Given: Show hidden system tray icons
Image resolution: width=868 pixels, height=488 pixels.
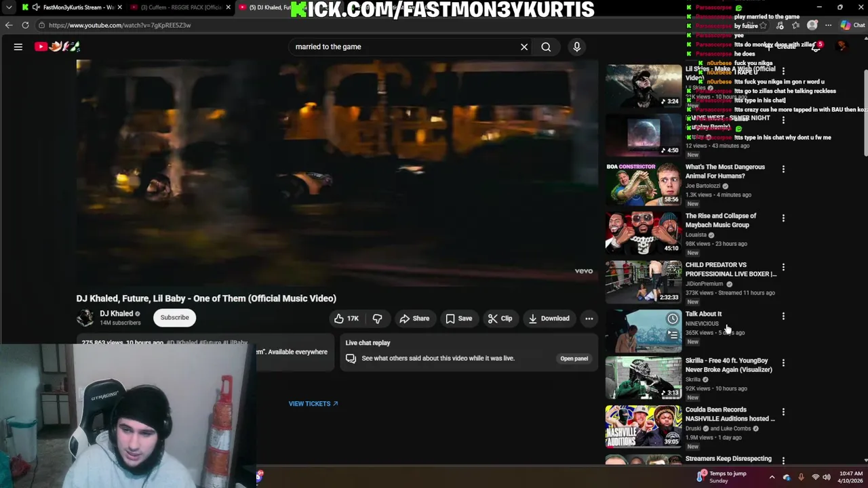Looking at the screenshot, I should click(772, 477).
